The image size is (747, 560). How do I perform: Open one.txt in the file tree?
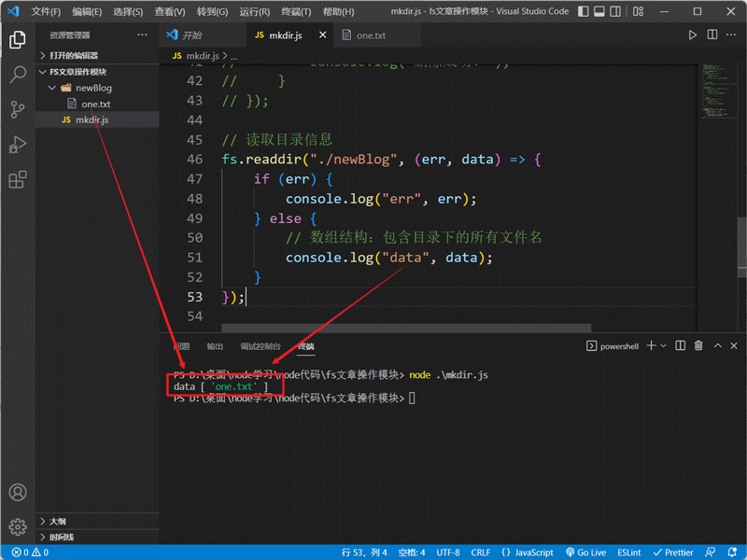point(97,104)
